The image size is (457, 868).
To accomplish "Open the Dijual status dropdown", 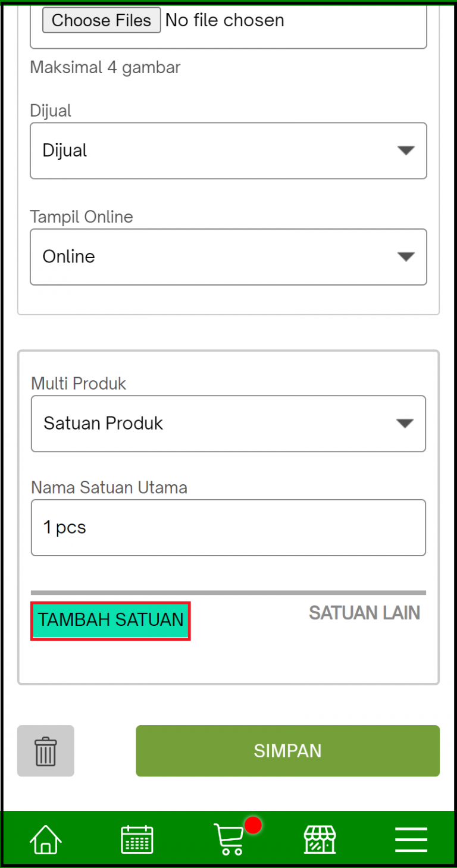I will (x=228, y=151).
